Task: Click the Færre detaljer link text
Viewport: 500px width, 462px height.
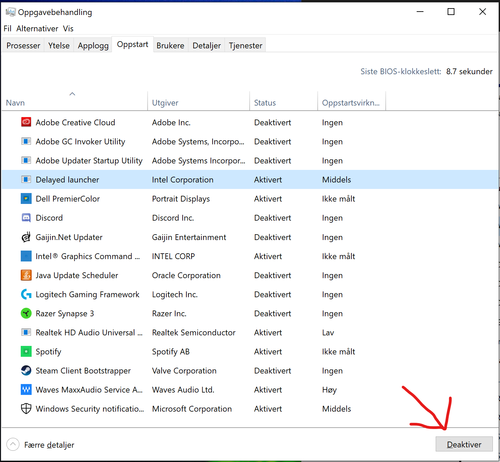Action: pyautogui.click(x=49, y=445)
